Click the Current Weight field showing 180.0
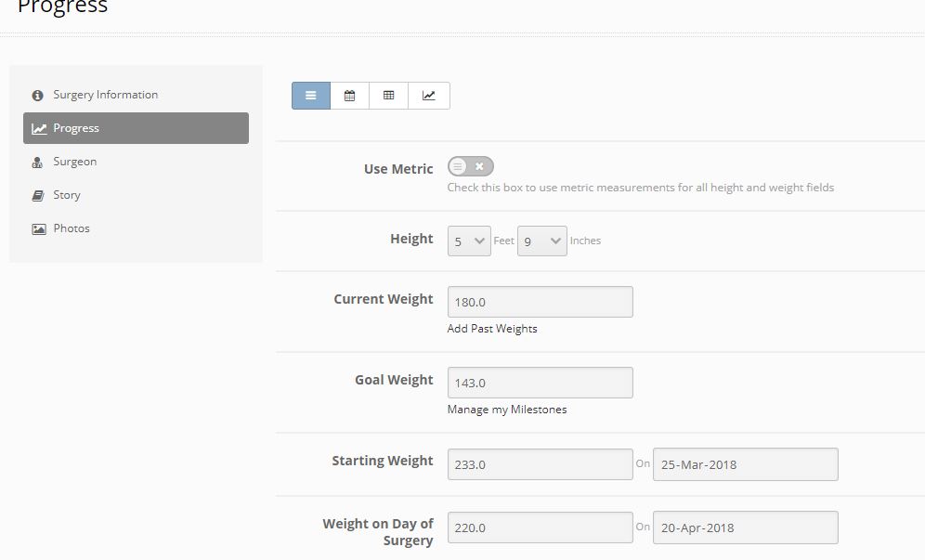This screenshot has width=925, height=560. tap(541, 302)
